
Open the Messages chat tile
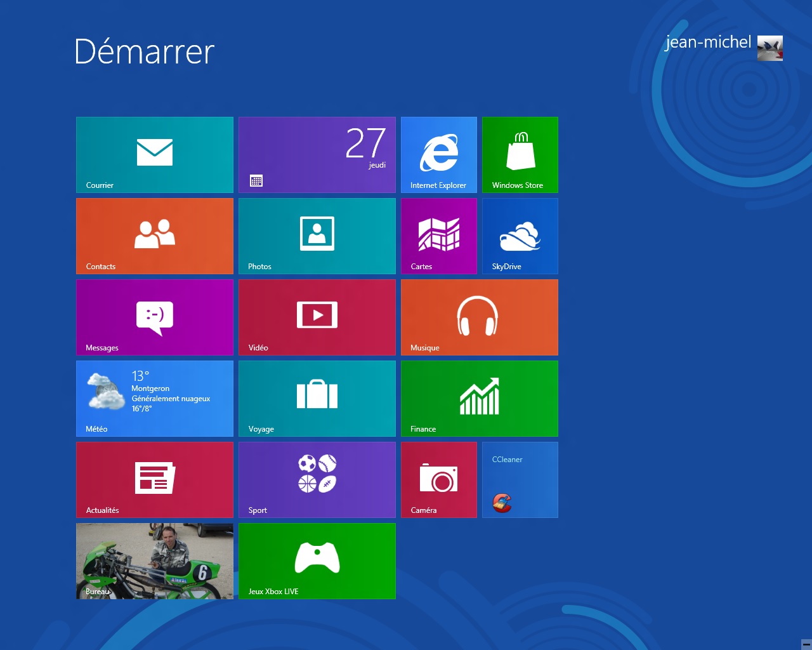click(155, 317)
